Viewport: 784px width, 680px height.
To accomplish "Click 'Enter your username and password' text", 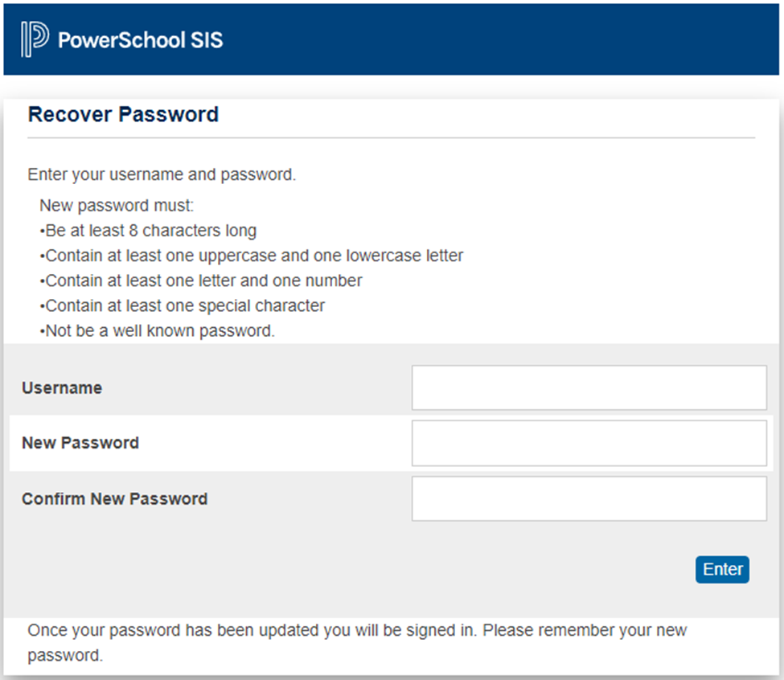I will pos(162,174).
